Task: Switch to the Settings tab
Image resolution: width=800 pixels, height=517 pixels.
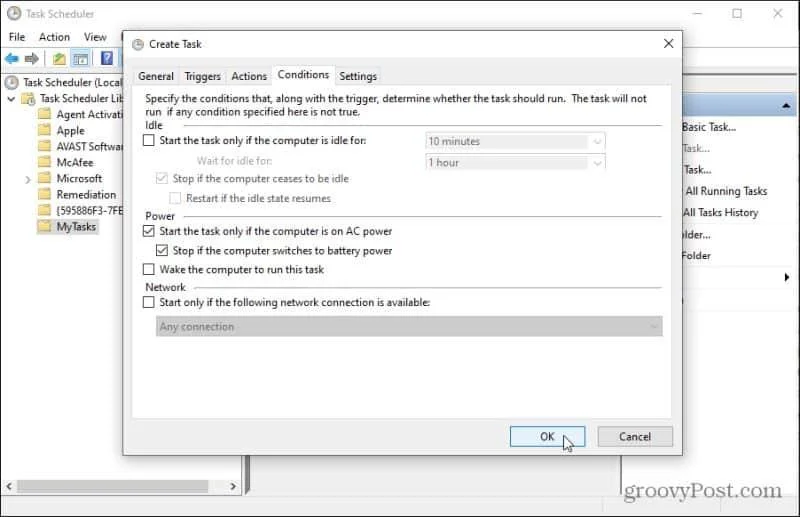Action: 358,76
